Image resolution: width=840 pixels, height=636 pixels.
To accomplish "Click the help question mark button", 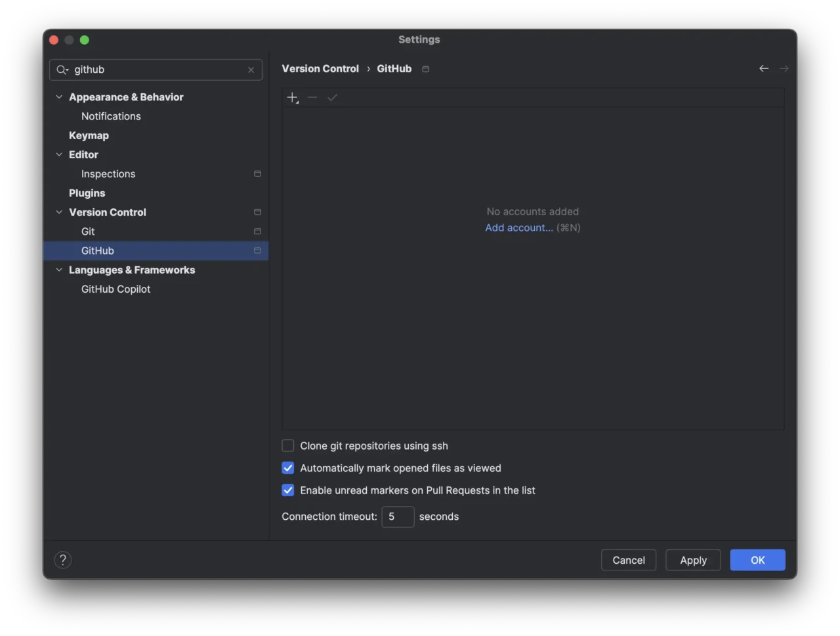I will click(63, 560).
